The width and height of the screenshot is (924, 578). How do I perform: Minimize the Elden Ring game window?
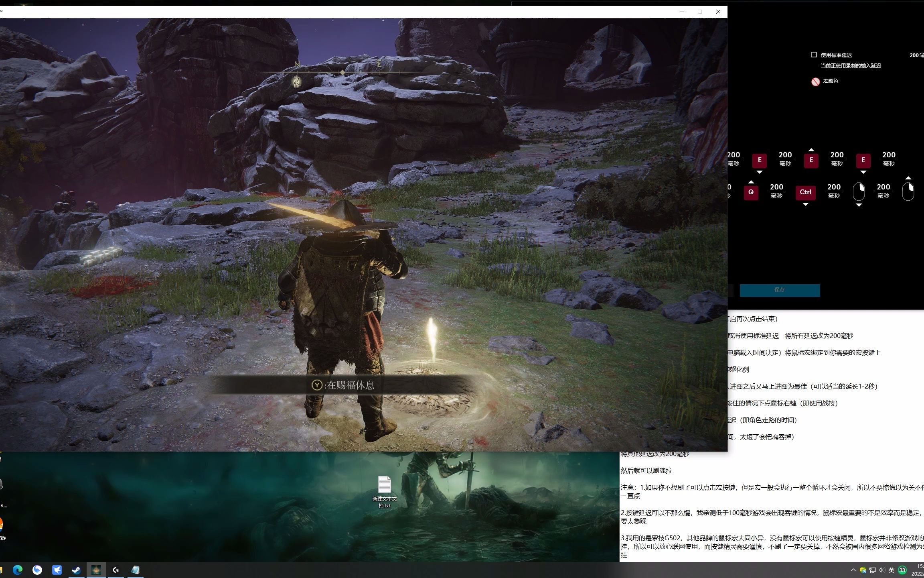pos(681,12)
